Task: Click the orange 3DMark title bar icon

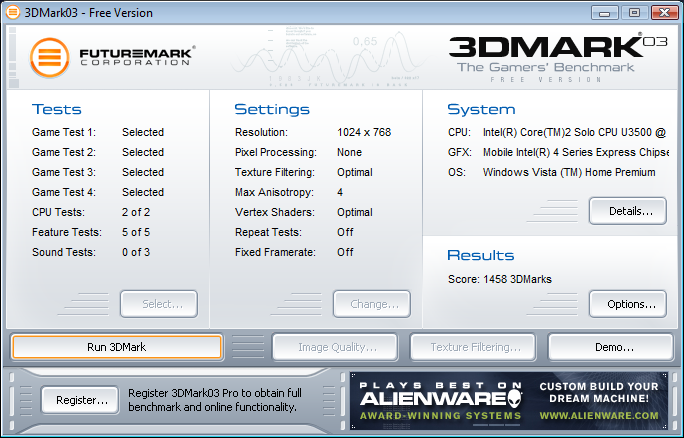Action: click(13, 12)
